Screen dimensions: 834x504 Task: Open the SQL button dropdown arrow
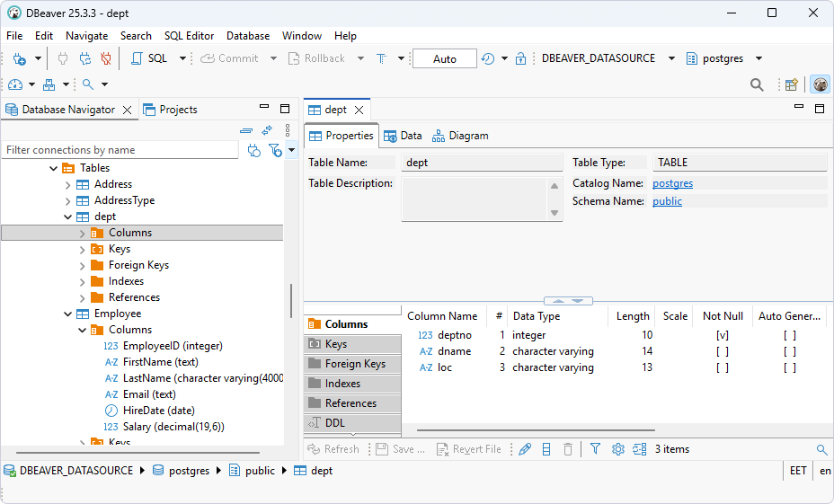(x=182, y=58)
